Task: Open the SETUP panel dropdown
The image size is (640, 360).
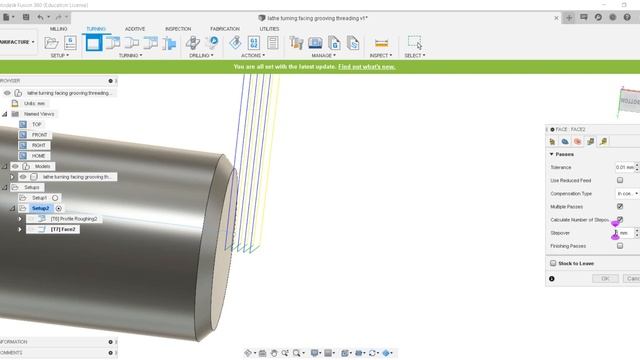Action: click(x=60, y=55)
